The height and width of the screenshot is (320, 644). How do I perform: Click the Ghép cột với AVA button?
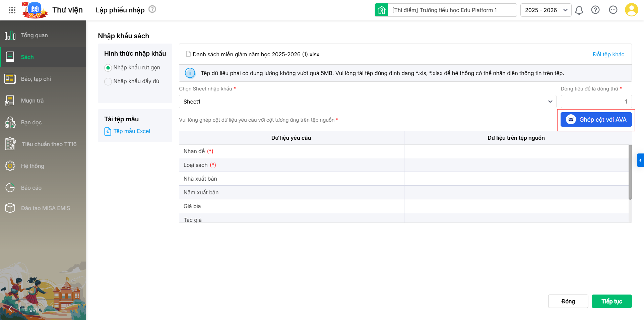(x=596, y=120)
